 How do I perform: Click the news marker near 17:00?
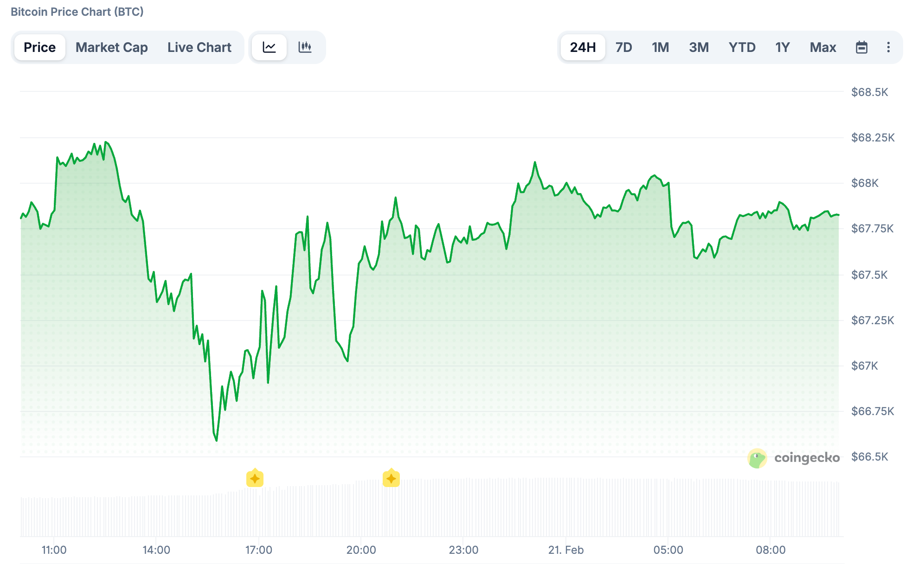pos(255,478)
